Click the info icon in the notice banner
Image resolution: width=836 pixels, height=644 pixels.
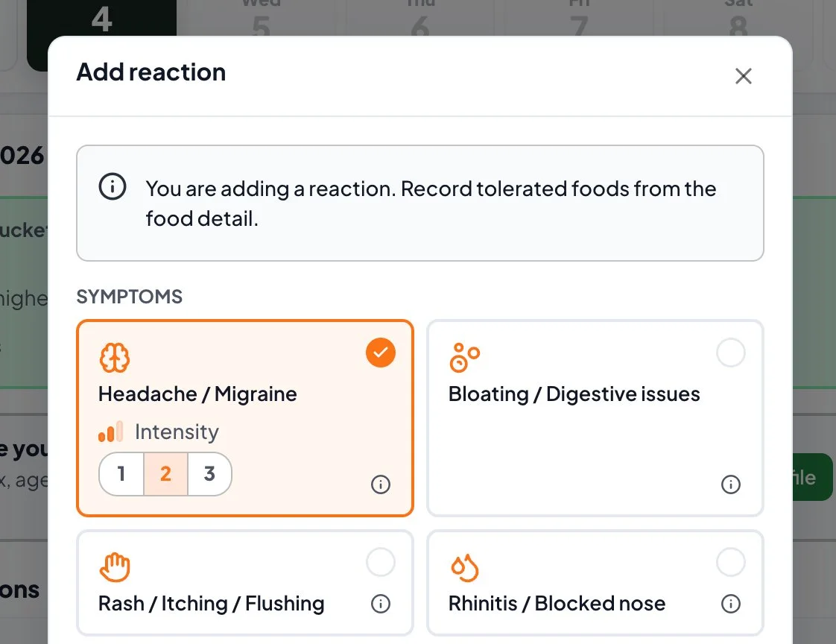[x=113, y=187]
